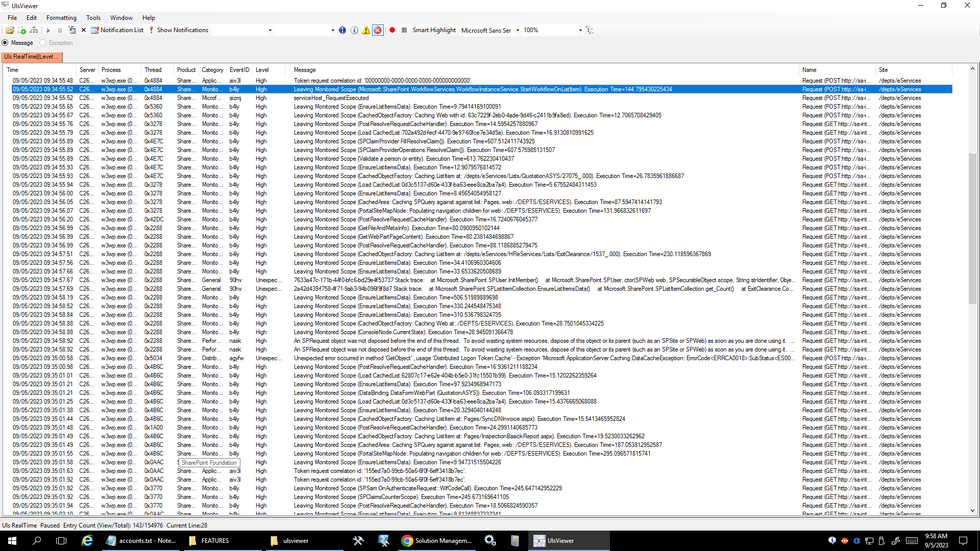This screenshot has width=980, height=551.
Task: Switch to FEATURES folder window
Action: [223, 541]
